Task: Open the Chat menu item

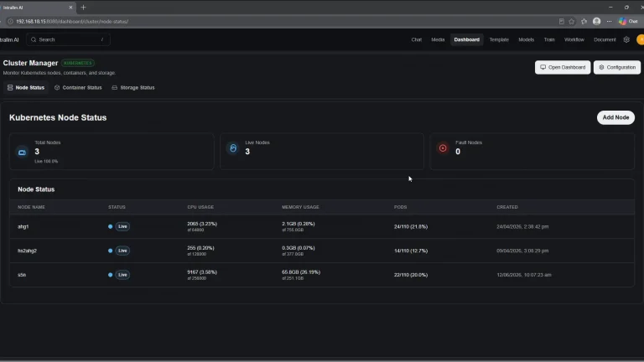Action: [417, 40]
